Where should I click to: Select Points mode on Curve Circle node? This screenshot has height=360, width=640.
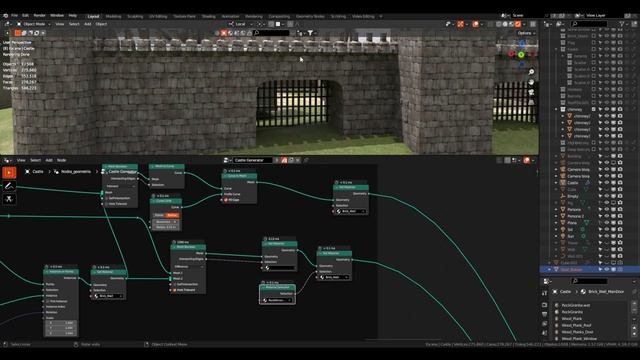click(159, 215)
